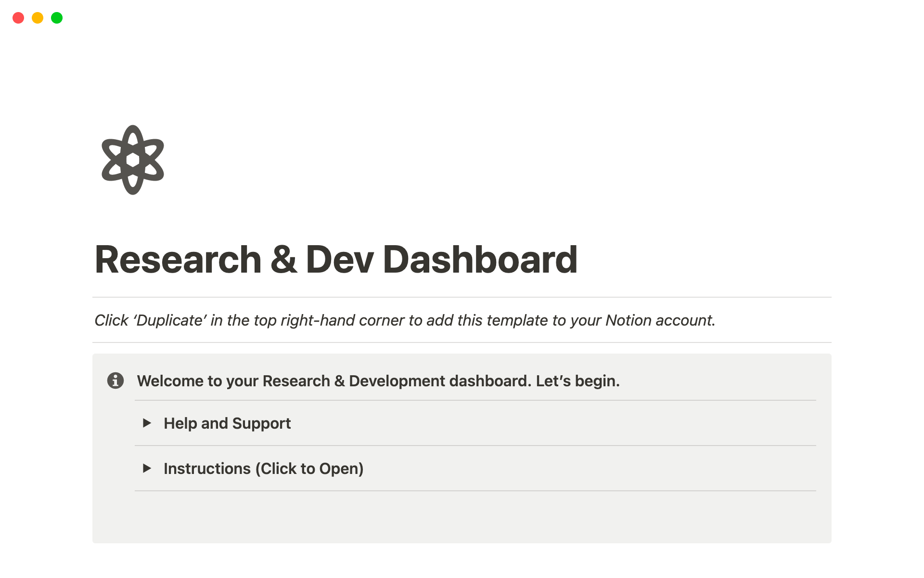Click the word 'Research' in the page title
This screenshot has height=578, width=924.
(178, 260)
